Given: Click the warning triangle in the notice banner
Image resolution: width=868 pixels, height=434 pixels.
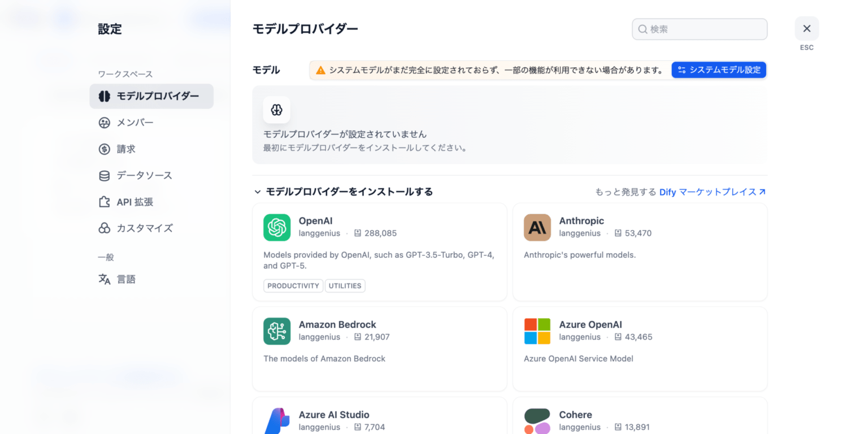Looking at the screenshot, I should pos(320,70).
